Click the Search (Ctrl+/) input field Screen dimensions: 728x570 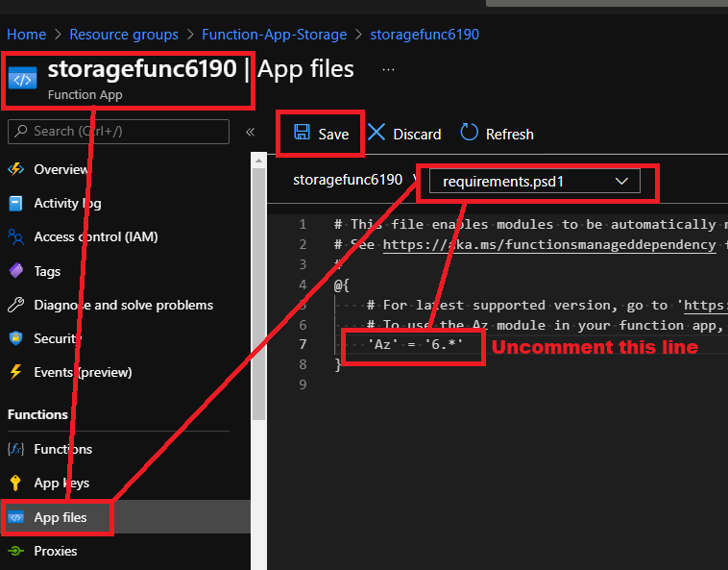(118, 132)
